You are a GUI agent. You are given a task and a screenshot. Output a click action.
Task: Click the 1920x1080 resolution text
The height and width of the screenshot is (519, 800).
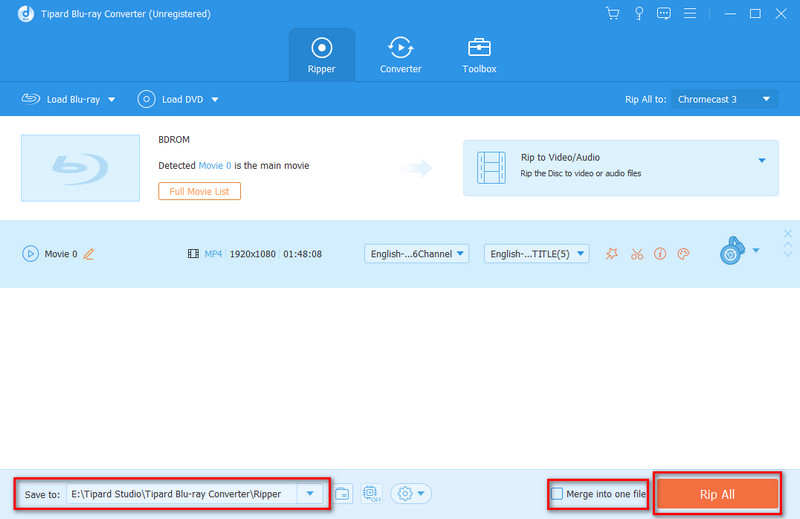(x=253, y=254)
